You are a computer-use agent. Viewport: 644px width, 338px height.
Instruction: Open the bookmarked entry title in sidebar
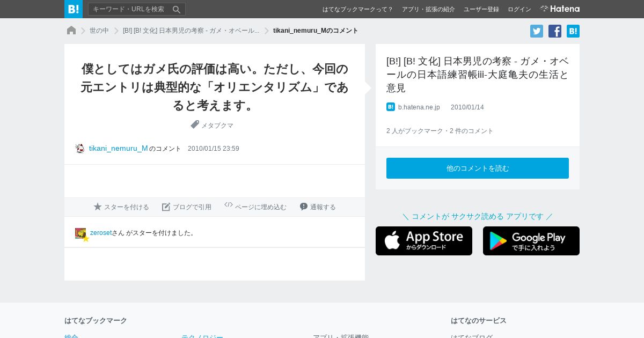(x=478, y=74)
